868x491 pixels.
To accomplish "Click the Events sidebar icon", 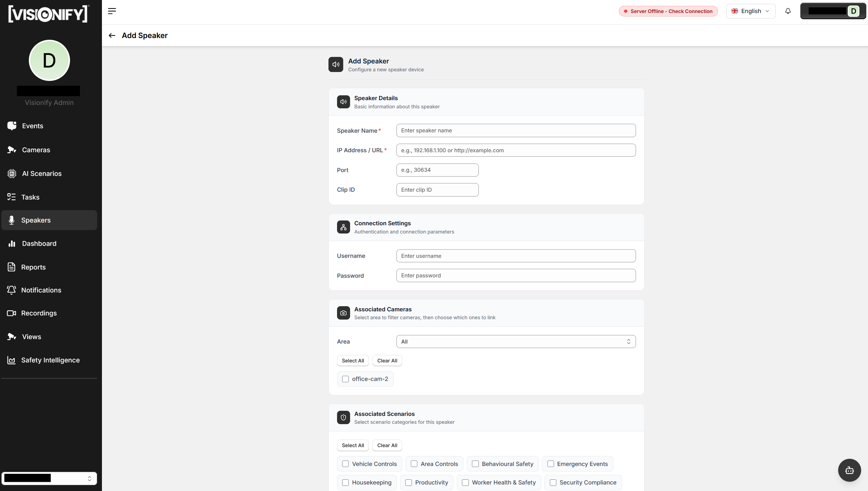I will (12, 126).
